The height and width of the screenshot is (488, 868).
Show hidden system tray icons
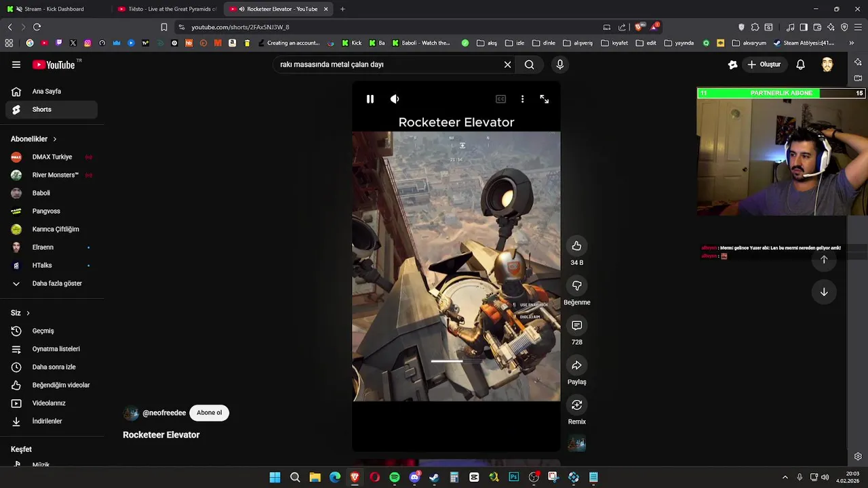click(785, 477)
